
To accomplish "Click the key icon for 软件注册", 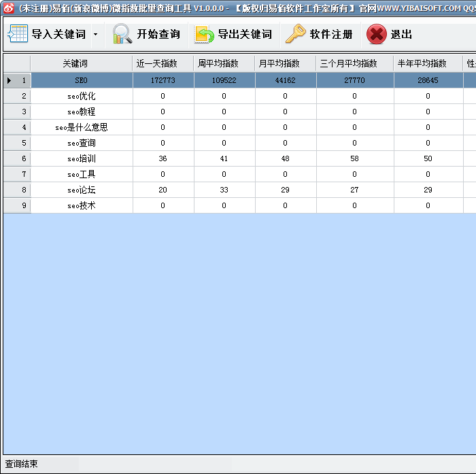I will 296,34.
